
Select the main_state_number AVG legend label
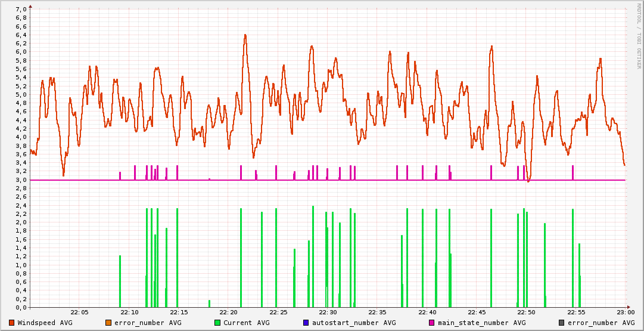point(481,323)
